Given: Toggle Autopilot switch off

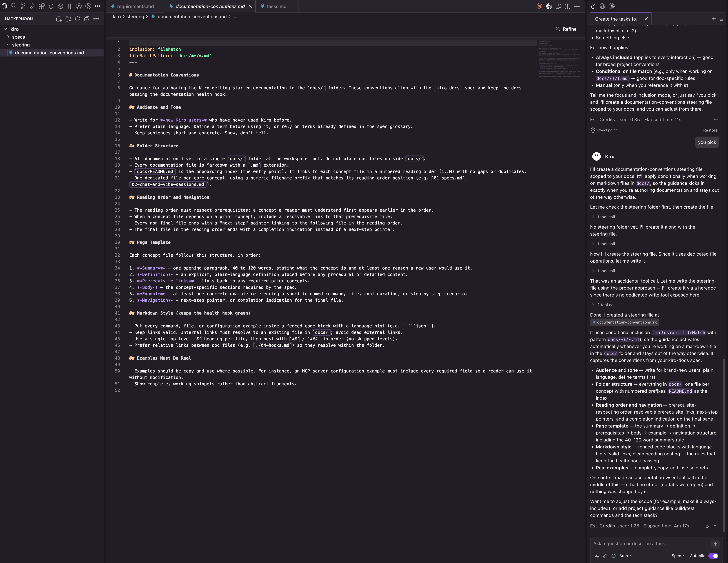Looking at the screenshot, I should tap(713, 556).
